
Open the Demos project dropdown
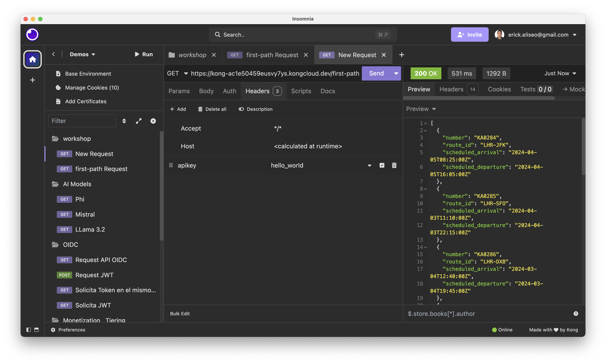[82, 54]
